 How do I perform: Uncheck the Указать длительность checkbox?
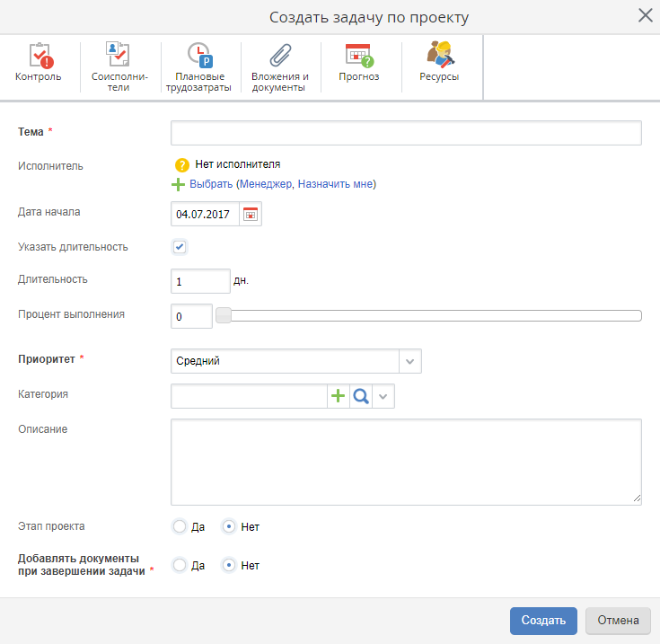pyautogui.click(x=180, y=247)
